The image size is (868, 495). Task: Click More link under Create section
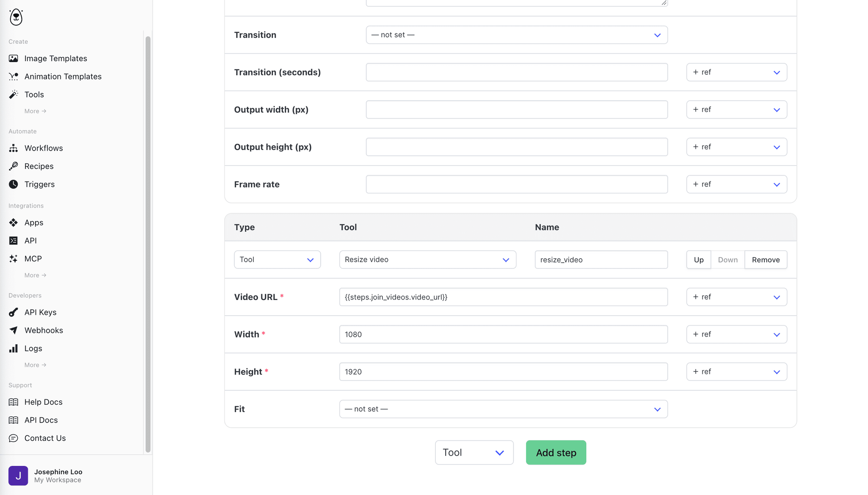(x=35, y=111)
